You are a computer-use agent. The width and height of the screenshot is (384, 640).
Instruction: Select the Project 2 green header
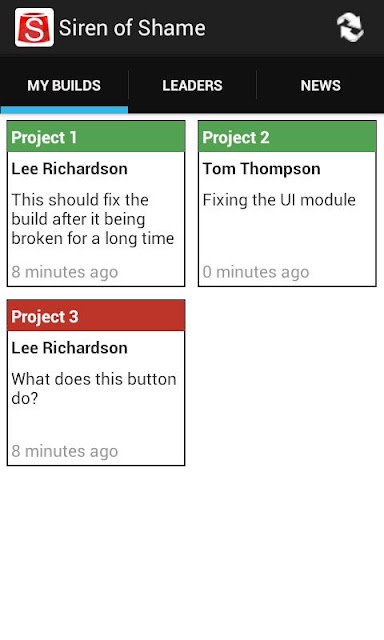point(287,137)
